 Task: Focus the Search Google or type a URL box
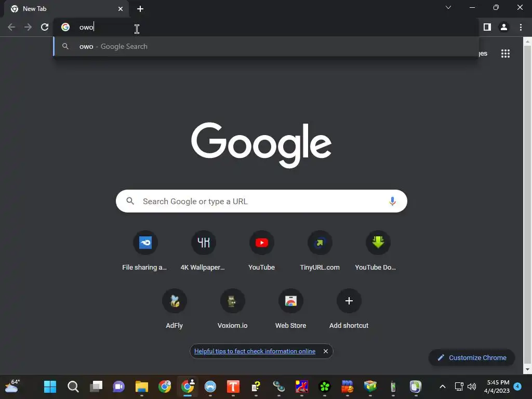261,201
